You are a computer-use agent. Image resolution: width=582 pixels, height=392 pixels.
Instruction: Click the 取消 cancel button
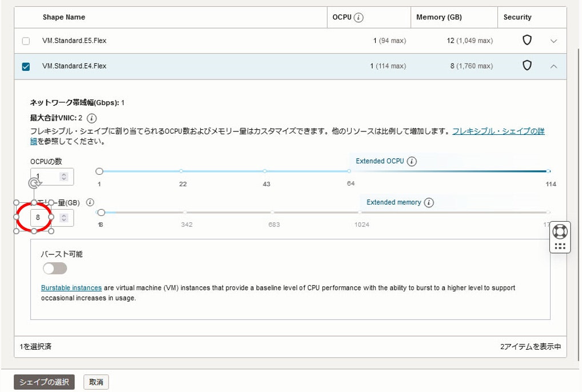[x=96, y=382]
